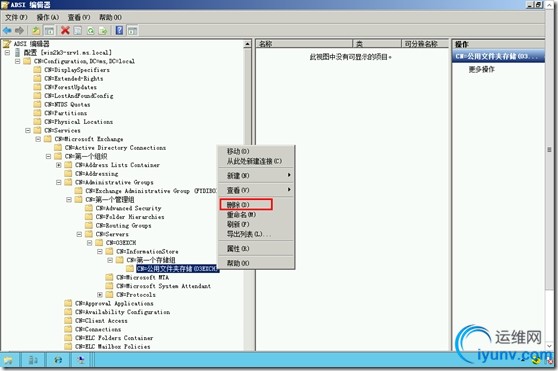Click folder icon of CN=Folder Hierarchies

[89, 217]
